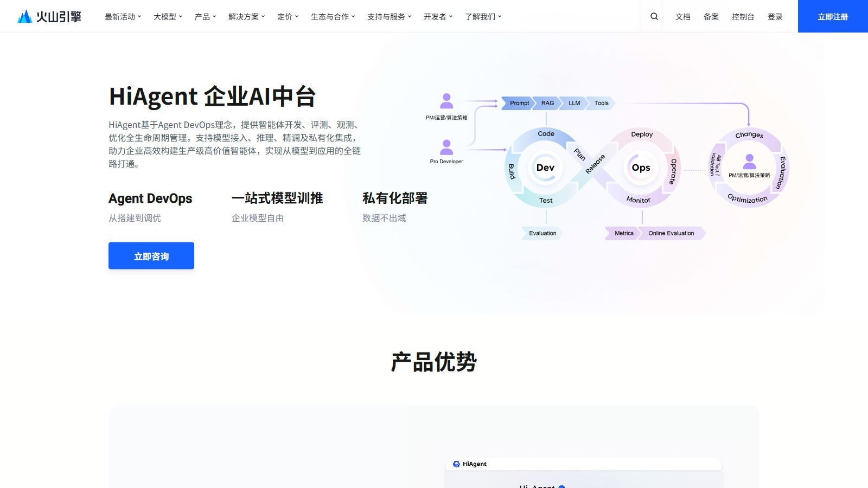Expand the 解决方案 menu
868x488 pixels.
point(246,17)
